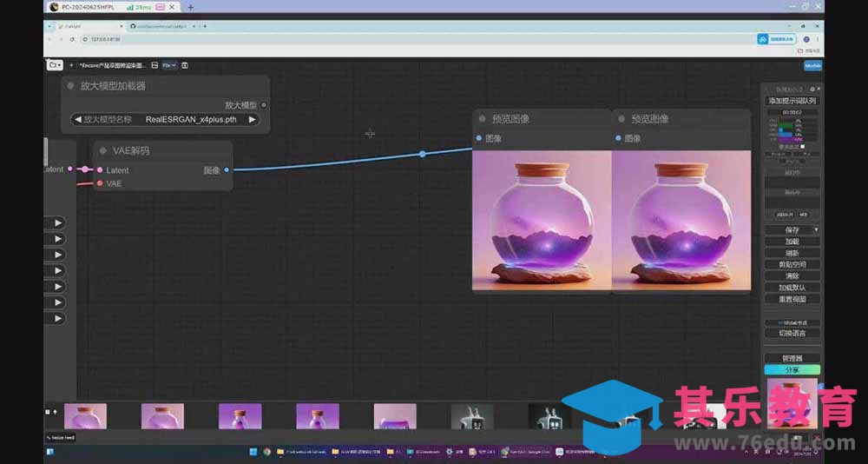Click the pink screen icon on remote tab

(x=160, y=7)
